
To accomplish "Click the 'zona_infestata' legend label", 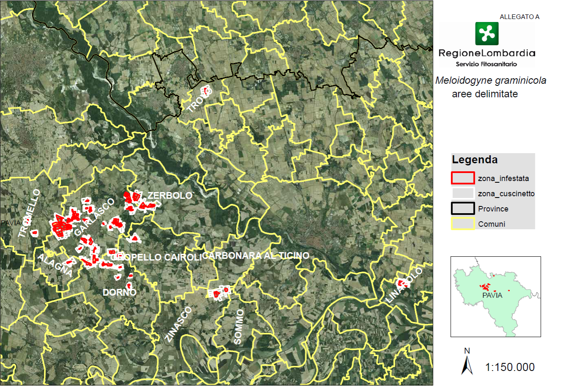I will (x=503, y=179).
